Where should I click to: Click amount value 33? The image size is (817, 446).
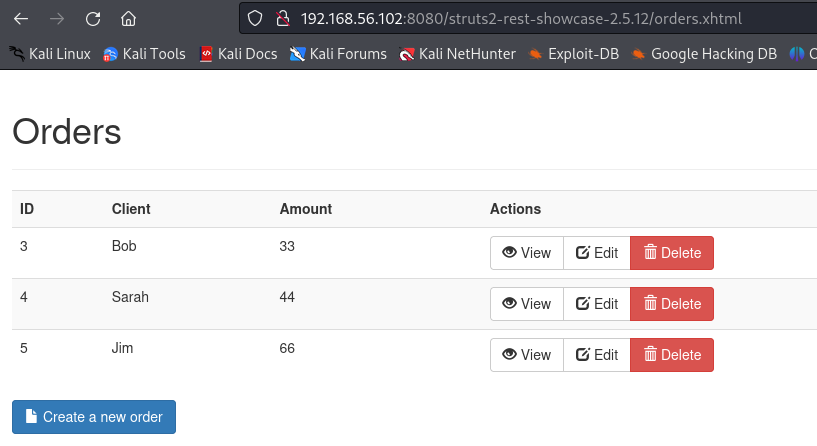point(287,246)
